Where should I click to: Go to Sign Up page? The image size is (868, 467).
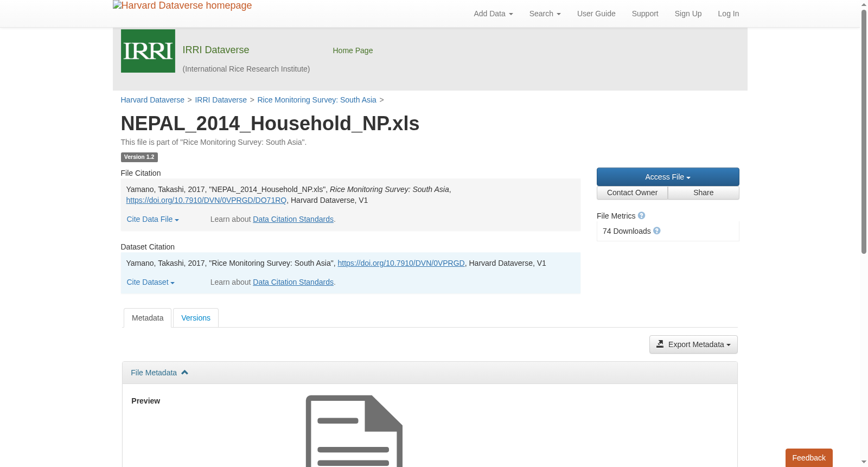click(x=688, y=14)
